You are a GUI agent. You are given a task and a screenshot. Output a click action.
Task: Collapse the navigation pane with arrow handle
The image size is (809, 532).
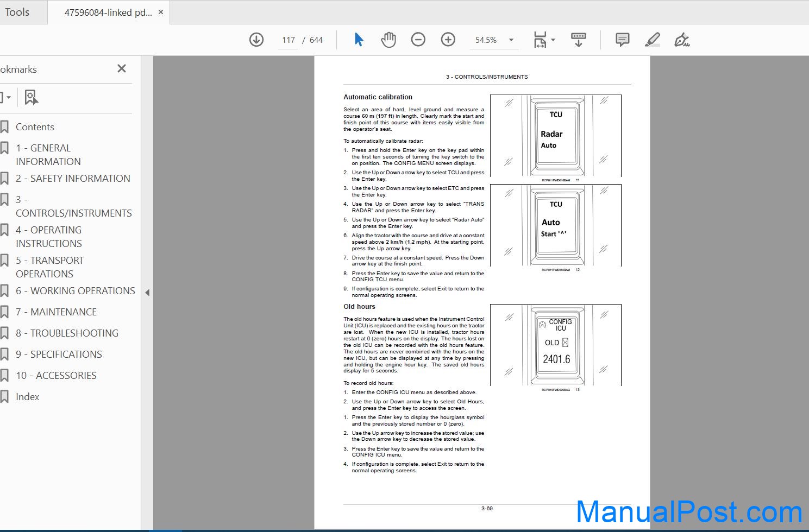coord(147,293)
